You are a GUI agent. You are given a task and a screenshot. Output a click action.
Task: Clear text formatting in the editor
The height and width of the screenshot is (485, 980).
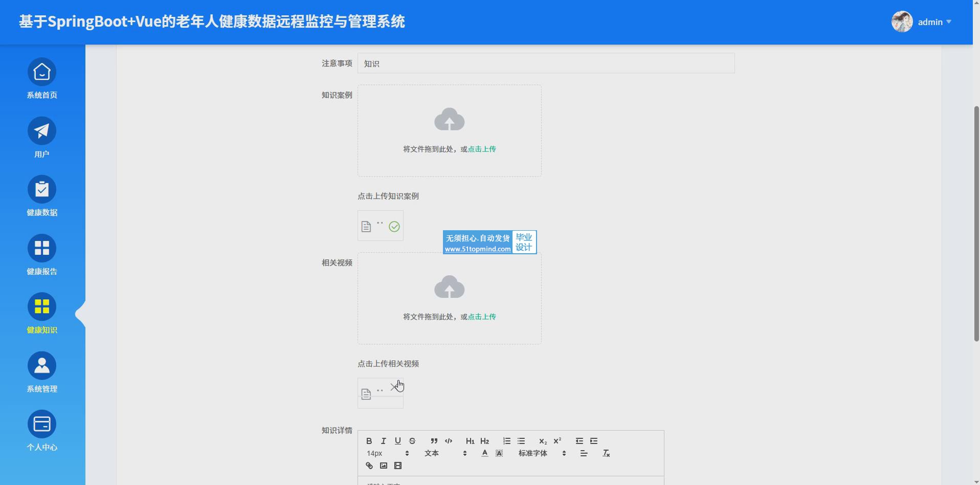click(x=606, y=453)
